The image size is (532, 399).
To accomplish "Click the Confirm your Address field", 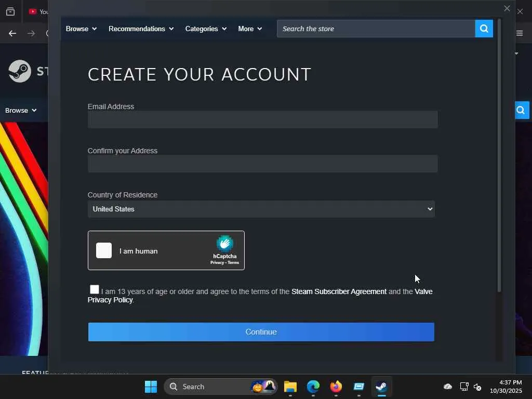I will (262, 164).
